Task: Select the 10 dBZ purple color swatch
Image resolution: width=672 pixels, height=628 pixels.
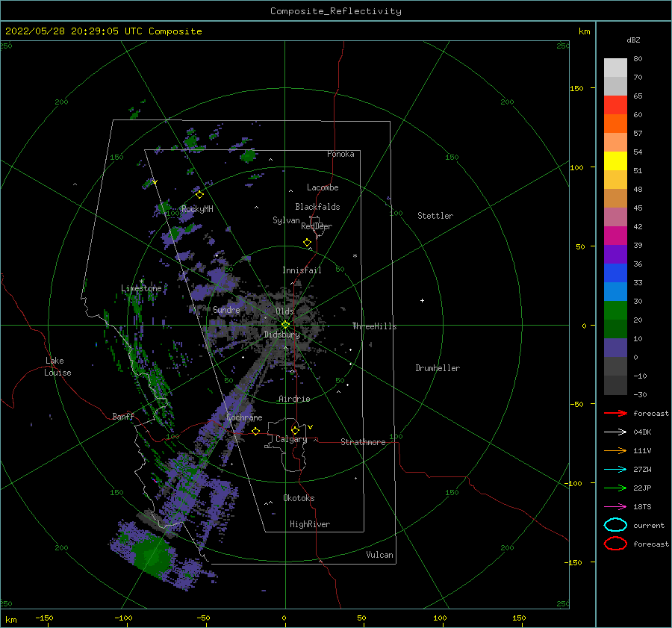Action: click(x=615, y=348)
